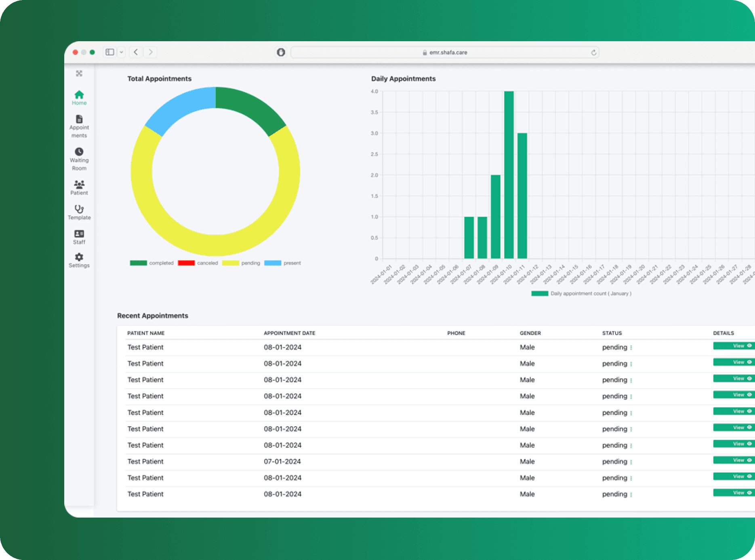Toggle the pending legend series
This screenshot has height=560, width=755.
tap(231, 263)
